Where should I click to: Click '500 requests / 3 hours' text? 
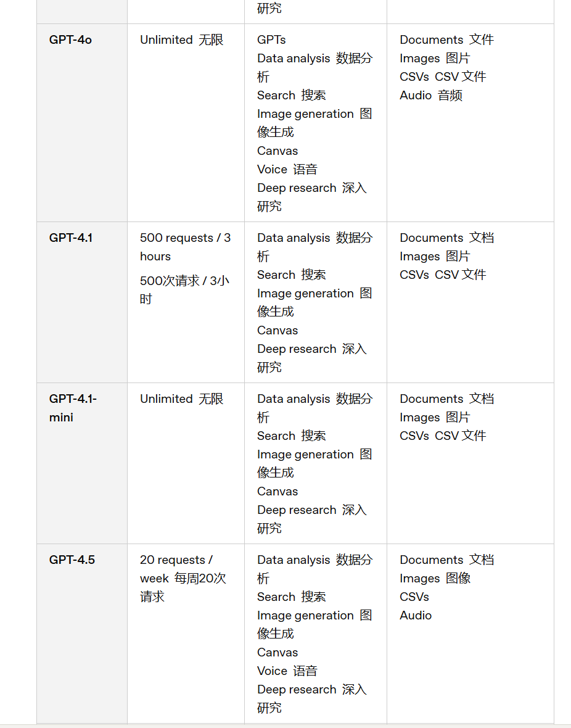tap(185, 247)
